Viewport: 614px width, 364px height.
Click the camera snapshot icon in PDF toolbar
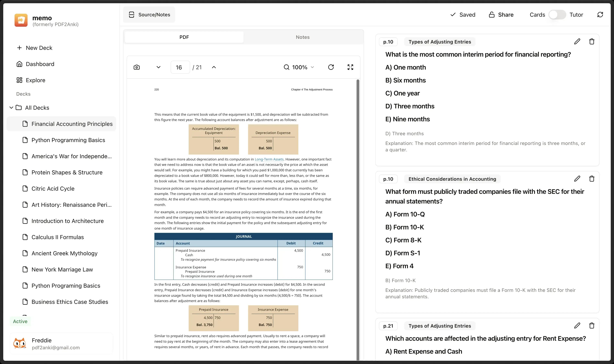[x=137, y=67]
